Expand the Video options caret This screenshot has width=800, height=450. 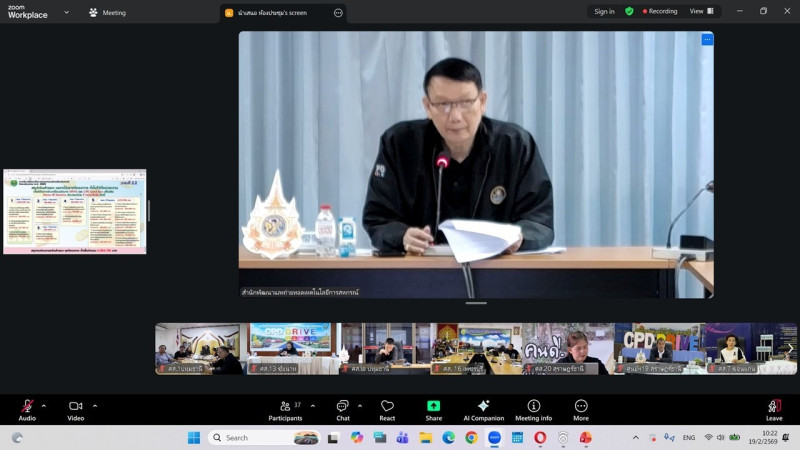[95, 406]
